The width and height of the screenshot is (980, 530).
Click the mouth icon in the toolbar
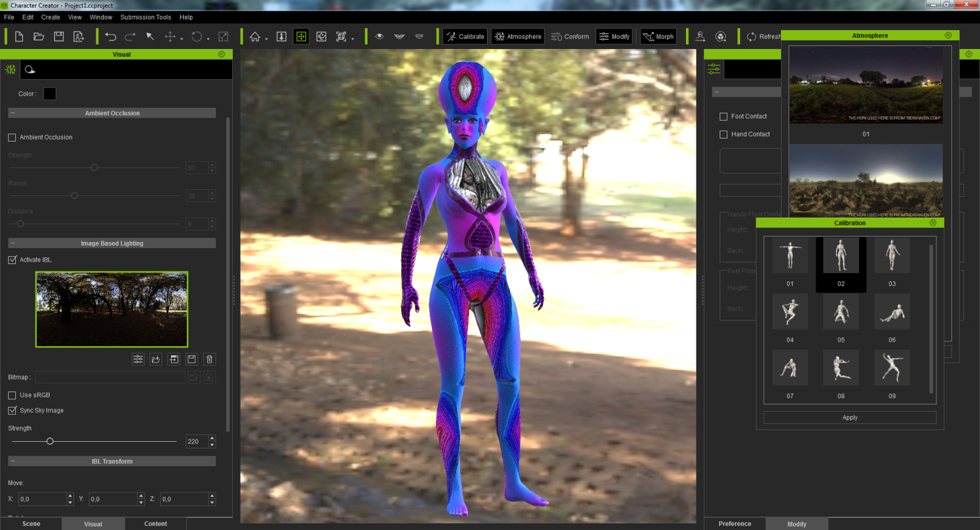click(399, 37)
